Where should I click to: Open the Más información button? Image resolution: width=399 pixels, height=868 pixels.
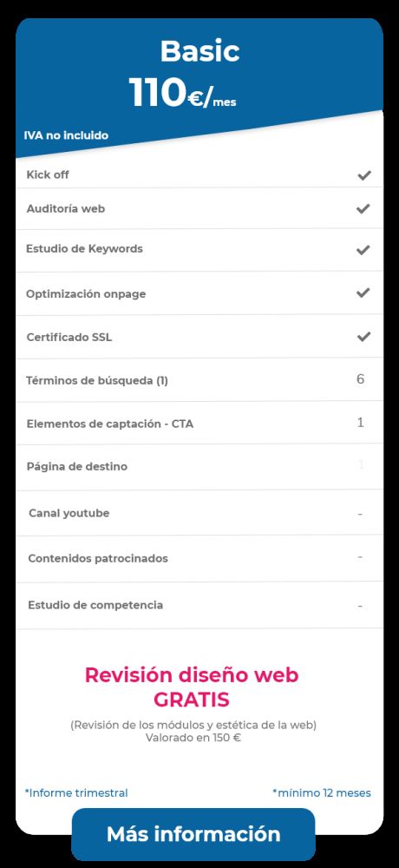[193, 833]
